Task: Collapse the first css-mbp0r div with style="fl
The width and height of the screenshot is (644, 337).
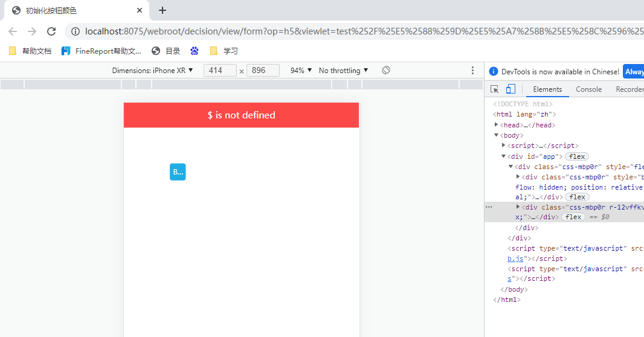Action: click(x=511, y=167)
